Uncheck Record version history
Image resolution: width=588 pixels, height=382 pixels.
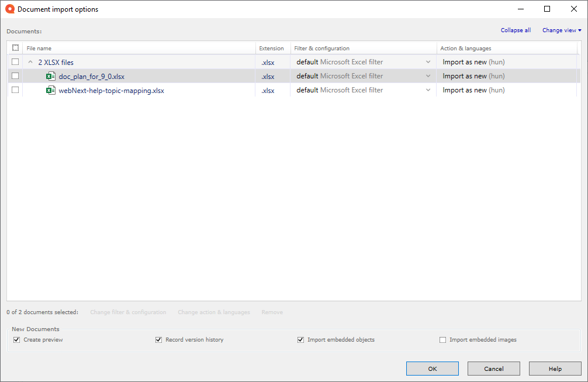pos(158,339)
